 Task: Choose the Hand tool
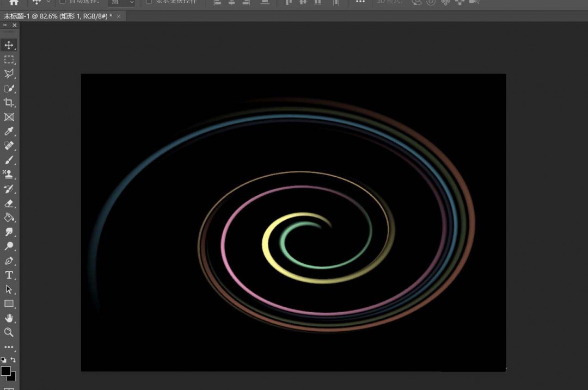[x=9, y=318]
